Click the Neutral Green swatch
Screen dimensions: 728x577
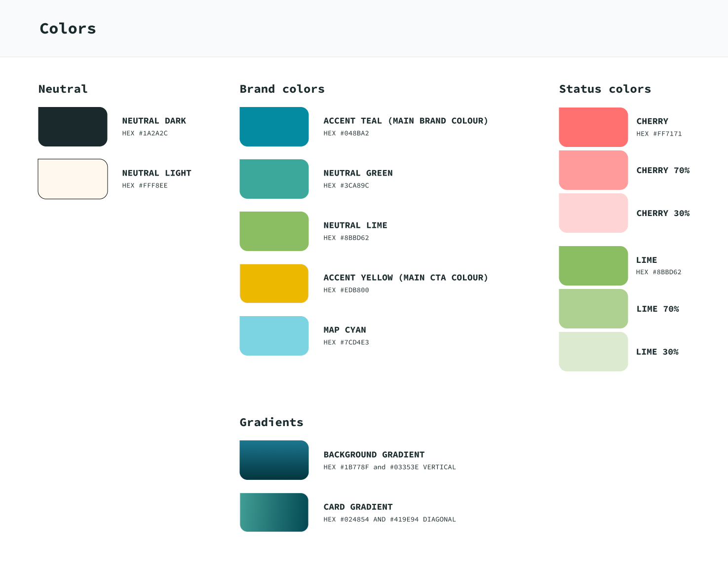click(274, 179)
